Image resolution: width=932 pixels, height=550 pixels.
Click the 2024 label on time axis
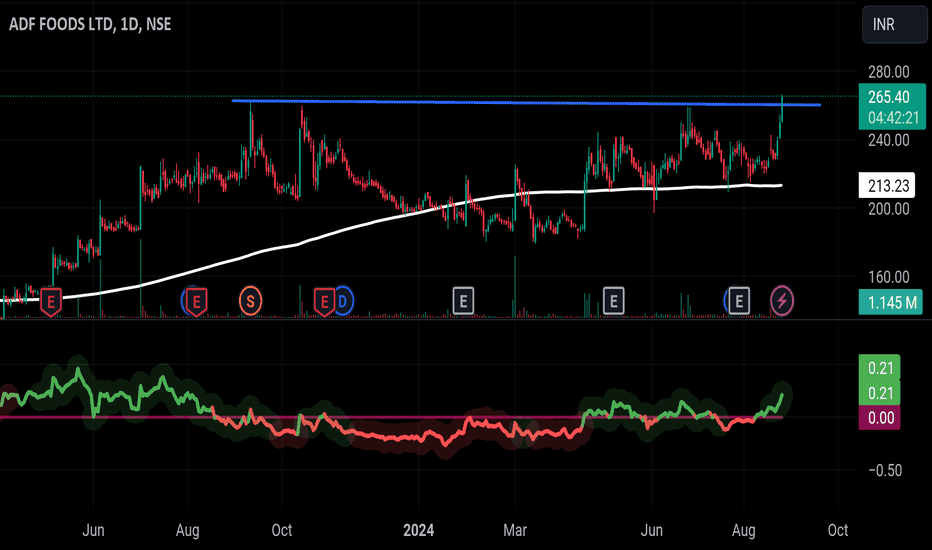point(418,530)
